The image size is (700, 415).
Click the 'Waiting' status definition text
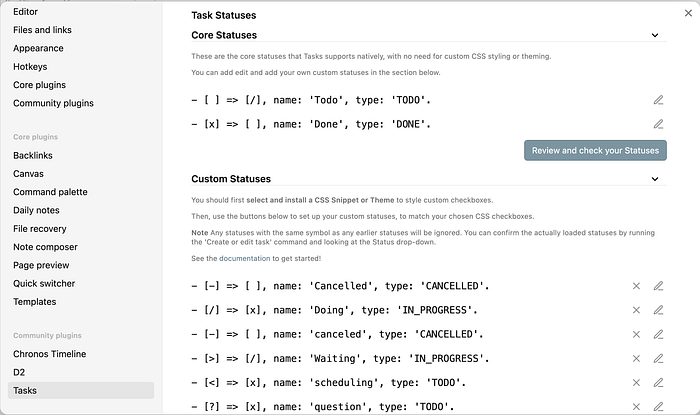click(x=340, y=358)
